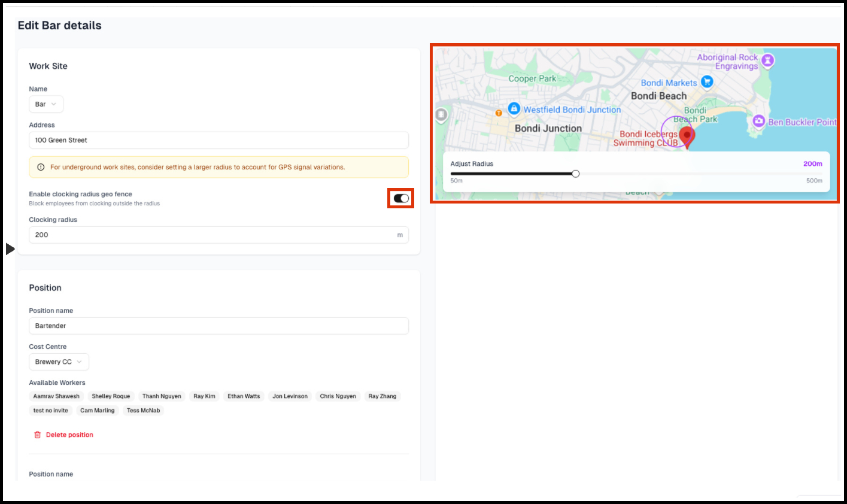Image resolution: width=847 pixels, height=504 pixels.
Task: Click the trash icon beside Delete position
Action: [38, 435]
